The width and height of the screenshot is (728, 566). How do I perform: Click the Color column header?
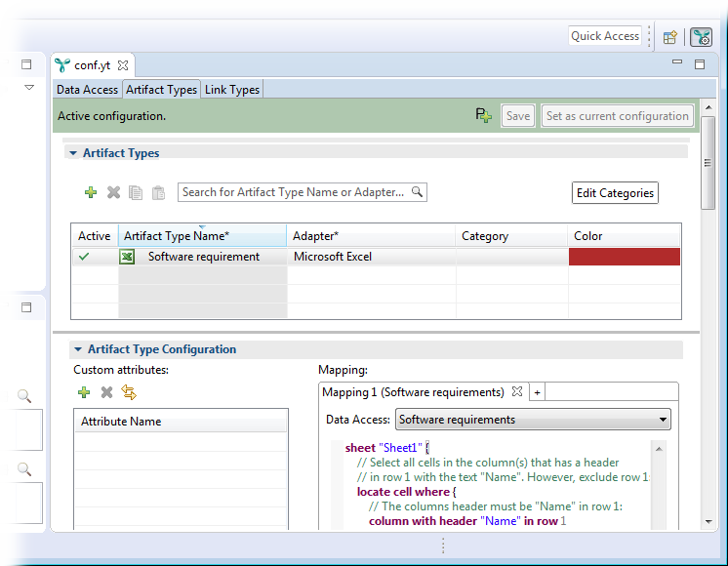click(x=624, y=236)
